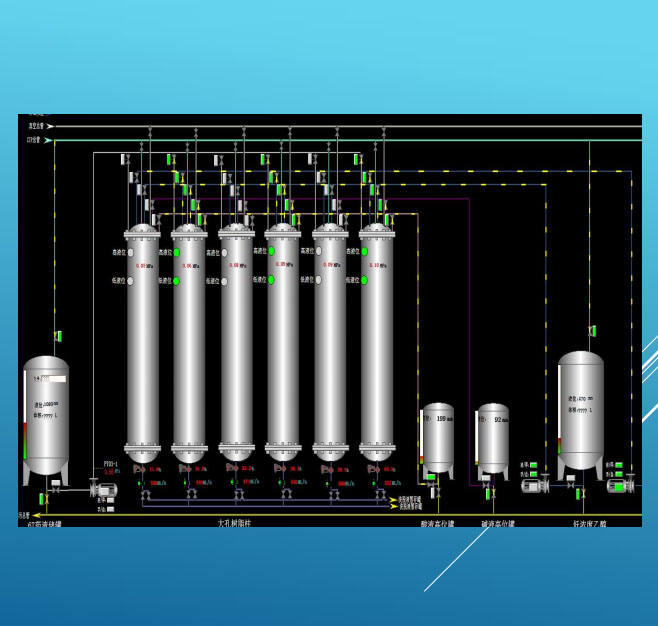Click the 碱液高位罐 vertical level bar
Image resolution: width=658 pixels, height=626 pixels.
coord(477,438)
